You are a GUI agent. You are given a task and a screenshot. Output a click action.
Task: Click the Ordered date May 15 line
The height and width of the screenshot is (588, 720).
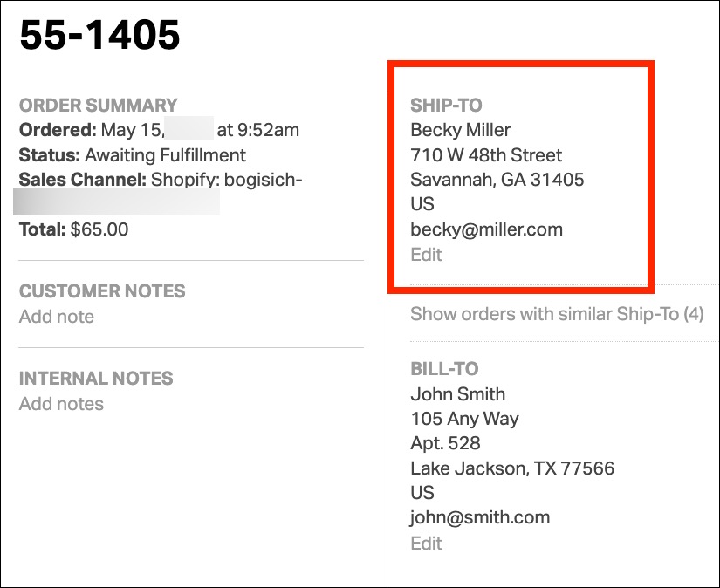(159, 130)
